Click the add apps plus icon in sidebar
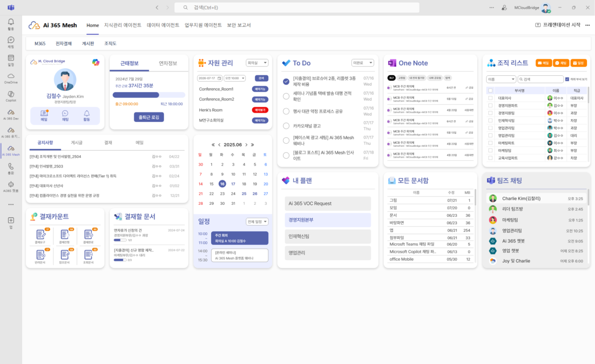 pyautogui.click(x=11, y=221)
